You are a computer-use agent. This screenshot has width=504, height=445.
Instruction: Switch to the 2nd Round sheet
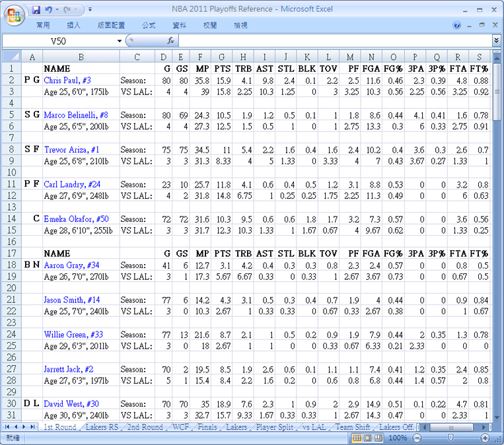pos(145,427)
